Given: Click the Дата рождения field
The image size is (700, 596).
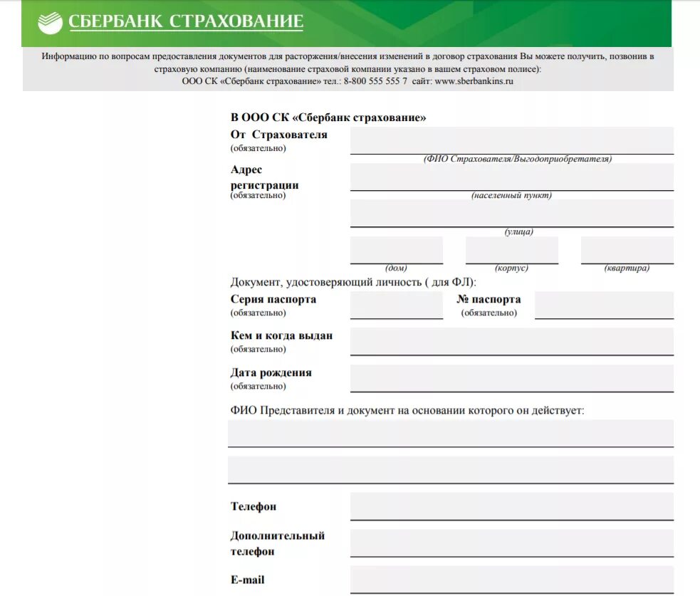Looking at the screenshot, I should point(511,378).
